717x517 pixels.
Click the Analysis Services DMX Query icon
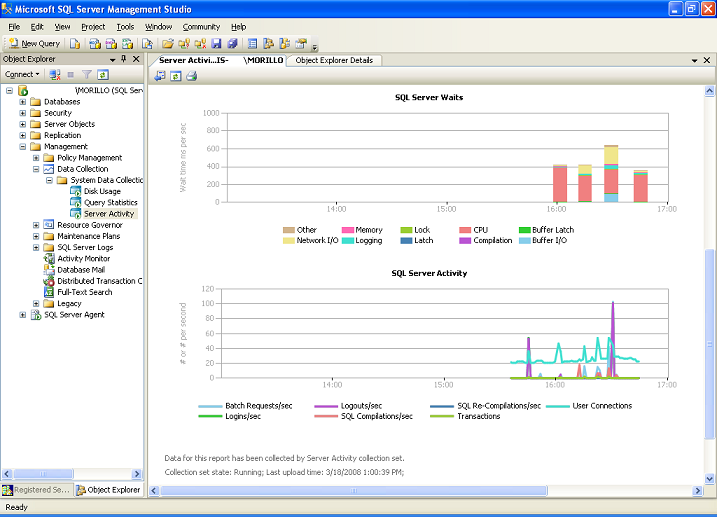[111, 43]
